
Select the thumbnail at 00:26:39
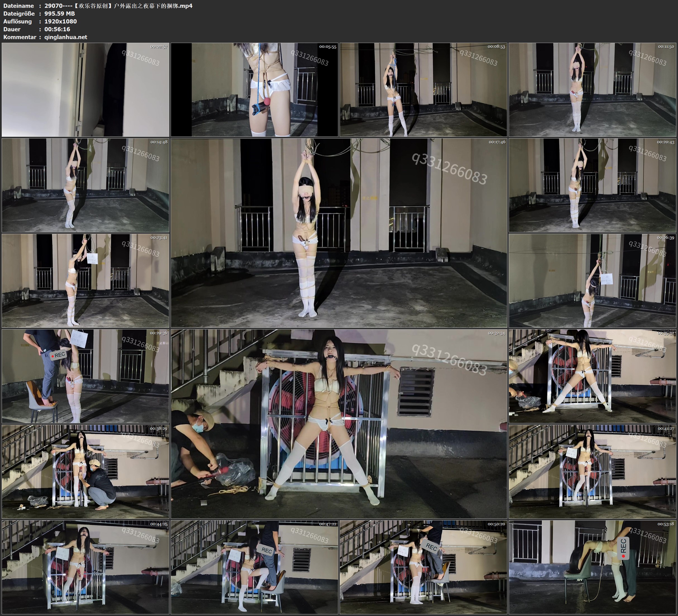pos(593,281)
